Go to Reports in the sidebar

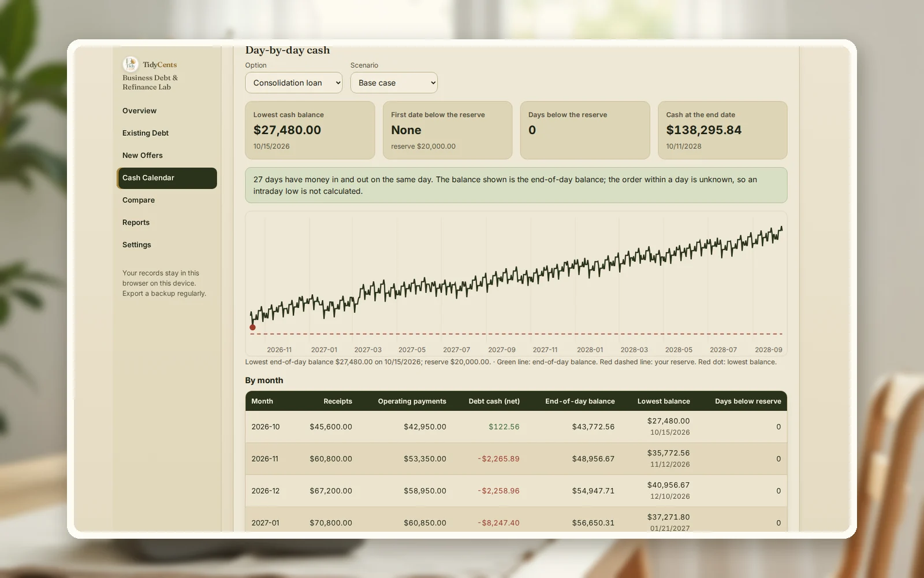coord(167,223)
